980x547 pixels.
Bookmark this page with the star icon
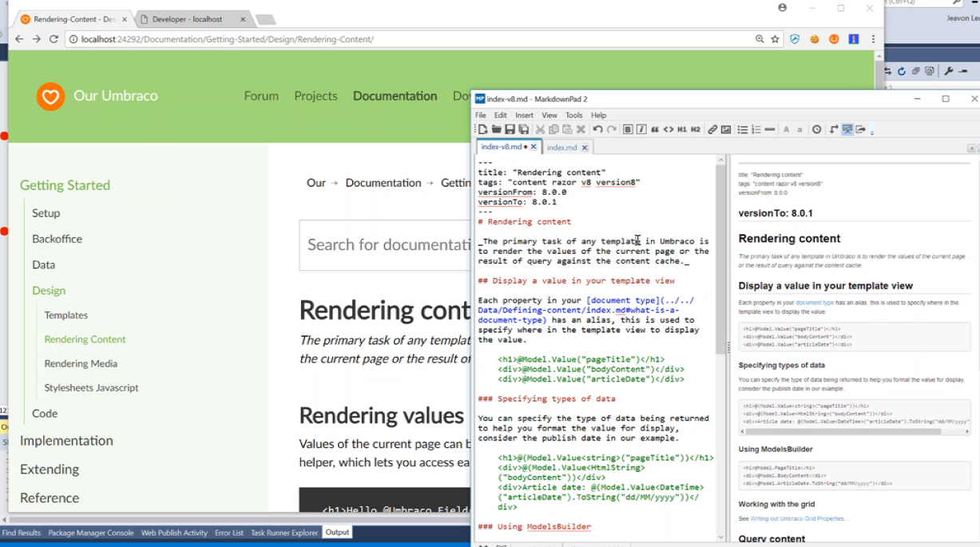point(775,39)
